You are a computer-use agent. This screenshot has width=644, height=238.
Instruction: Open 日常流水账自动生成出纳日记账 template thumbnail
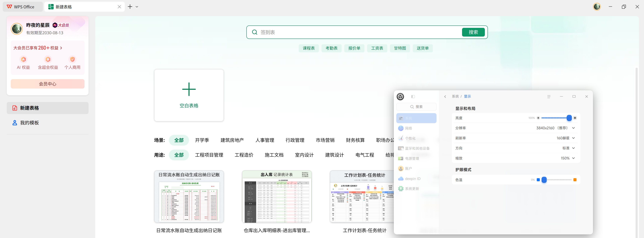pyautogui.click(x=189, y=197)
